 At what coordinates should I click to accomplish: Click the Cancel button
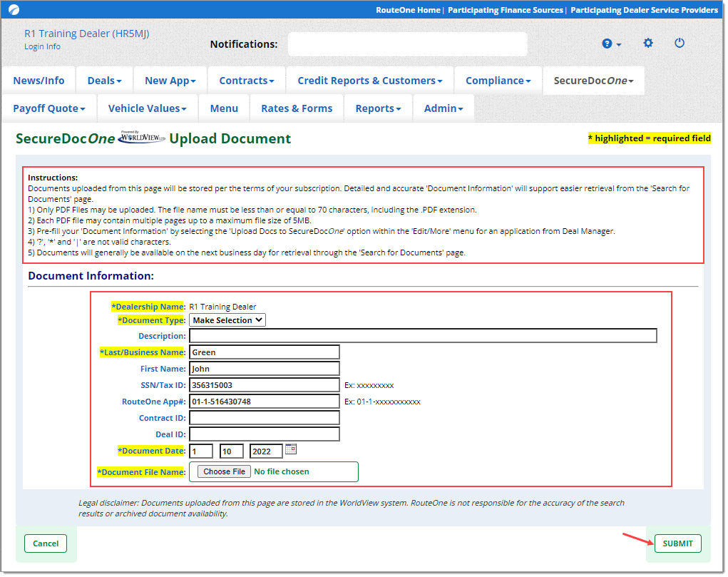[x=46, y=543]
